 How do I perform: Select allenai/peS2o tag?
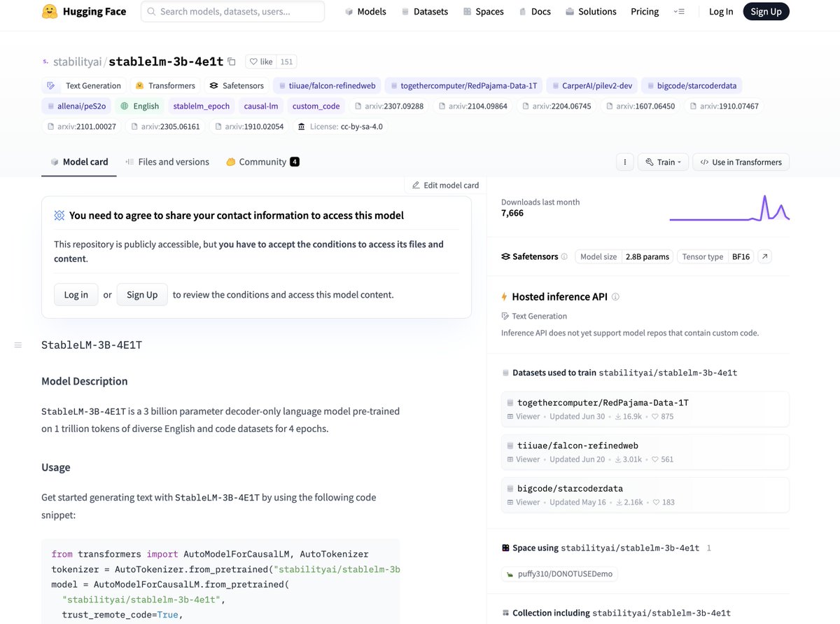click(76, 106)
